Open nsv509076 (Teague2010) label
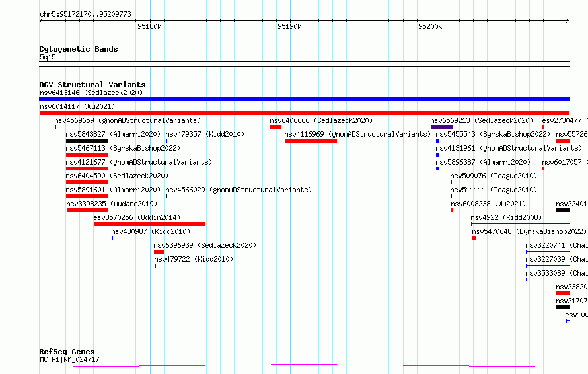 (x=494, y=176)
